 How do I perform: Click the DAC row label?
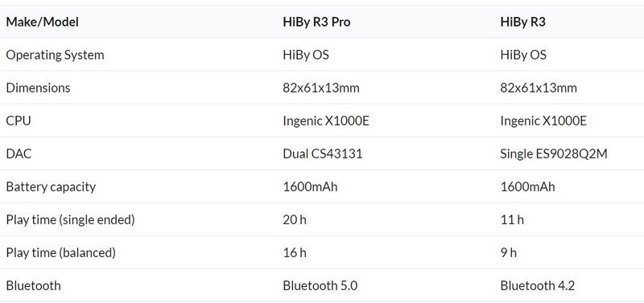[x=19, y=154]
